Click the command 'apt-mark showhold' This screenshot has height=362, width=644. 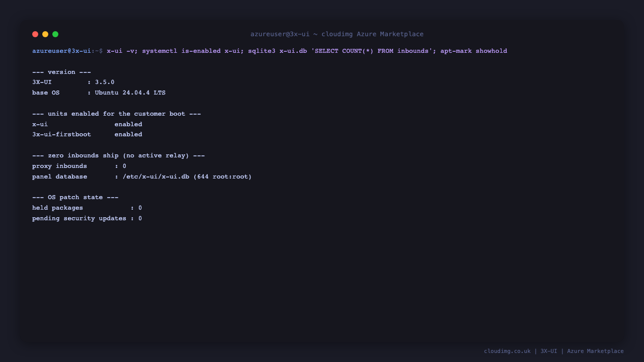474,51
